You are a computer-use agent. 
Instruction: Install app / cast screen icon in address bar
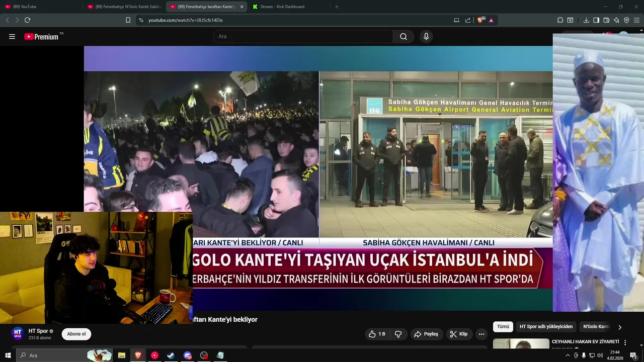[x=456, y=20]
